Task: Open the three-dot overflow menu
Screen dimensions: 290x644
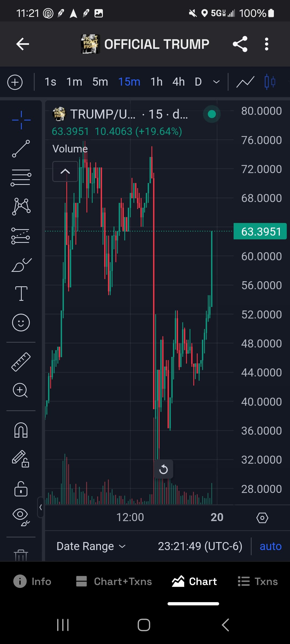Action: point(266,44)
